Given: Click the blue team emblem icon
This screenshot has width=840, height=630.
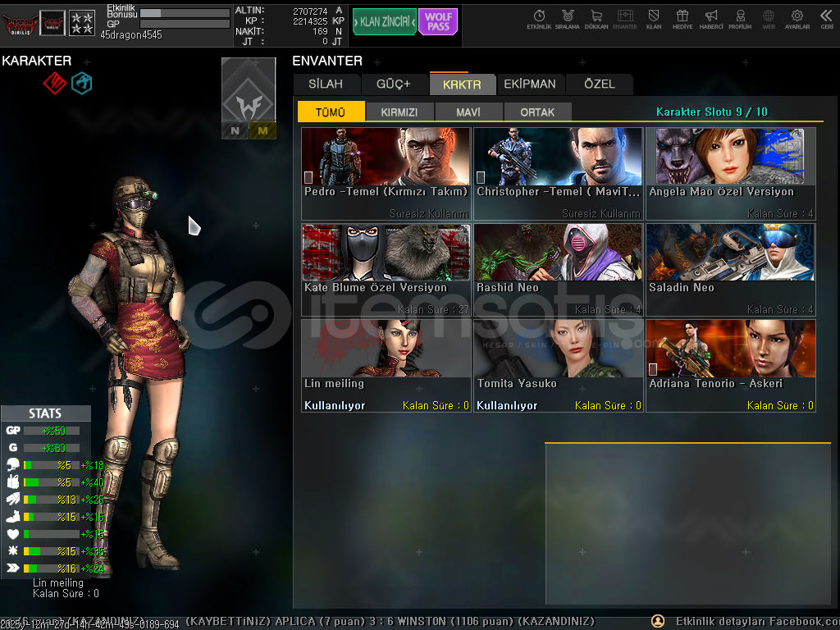Looking at the screenshot, I should click(x=81, y=83).
